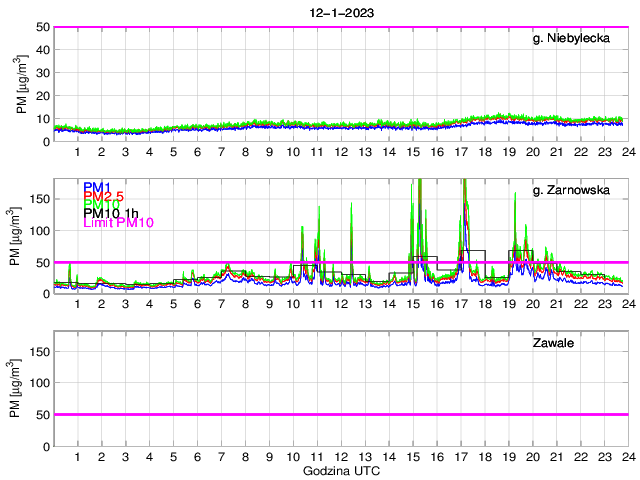Click hour 19 tick on top panel axis

[x=507, y=152]
